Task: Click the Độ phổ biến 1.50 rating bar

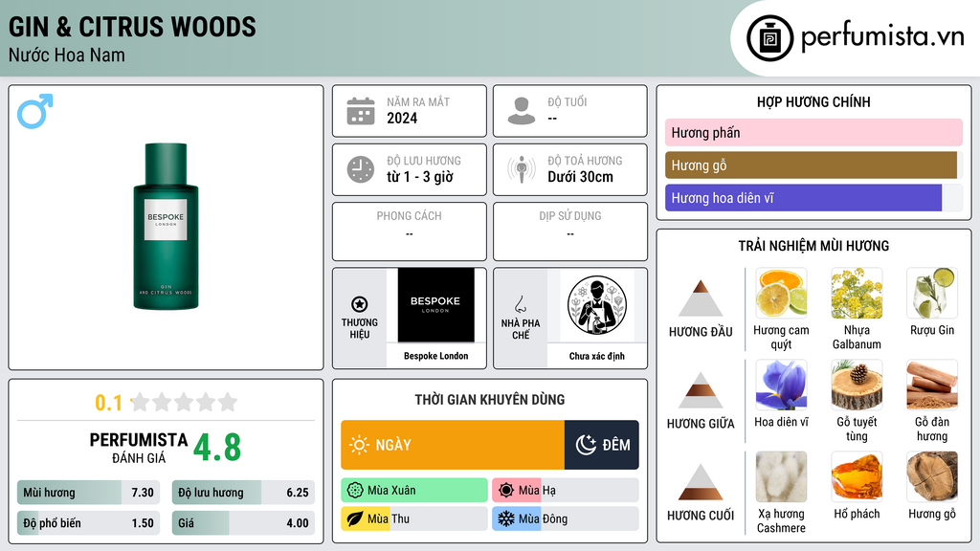Action: pyautogui.click(x=88, y=523)
